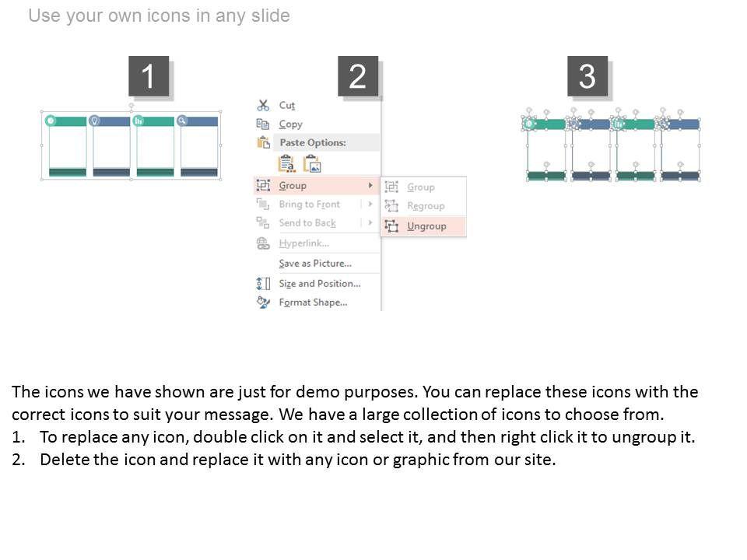Viewport: 747px width, 560px height.
Task: Click the Regroup icon in submenu
Action: (x=391, y=205)
